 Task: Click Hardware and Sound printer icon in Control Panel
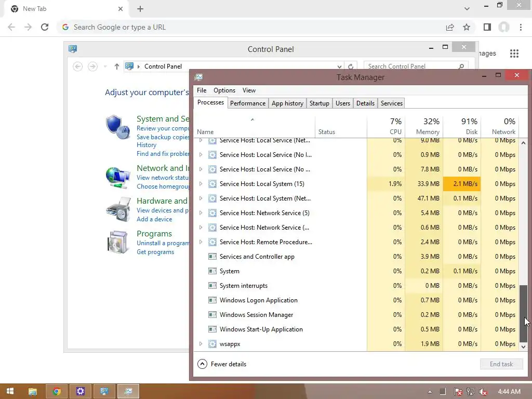coord(118,210)
